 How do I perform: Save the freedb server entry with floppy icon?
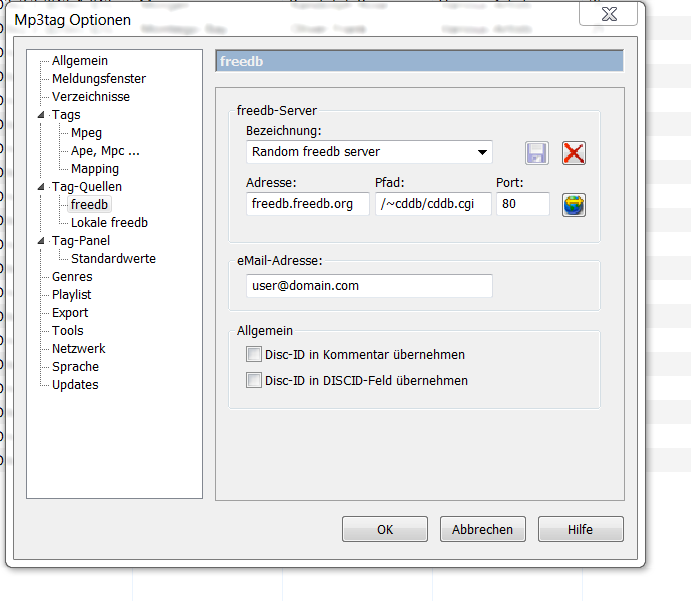point(536,153)
